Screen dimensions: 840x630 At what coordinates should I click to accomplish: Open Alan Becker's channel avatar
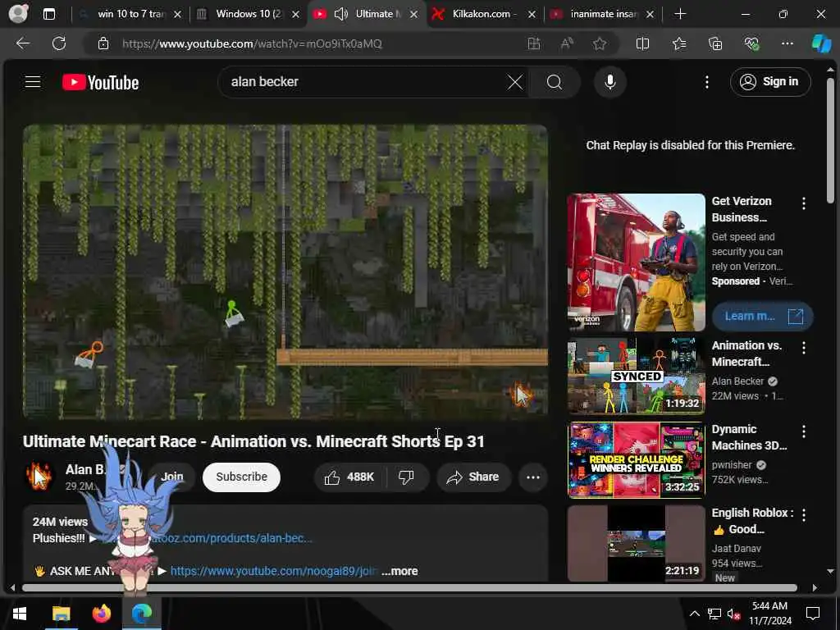tap(39, 477)
